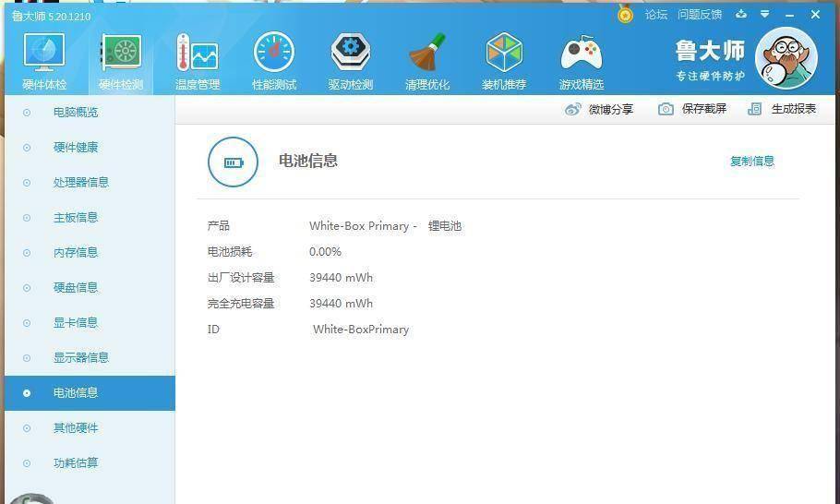This screenshot has height=504, width=840.
Task: Click the 出厂设计容量 39440 mWh value
Action: (x=341, y=278)
